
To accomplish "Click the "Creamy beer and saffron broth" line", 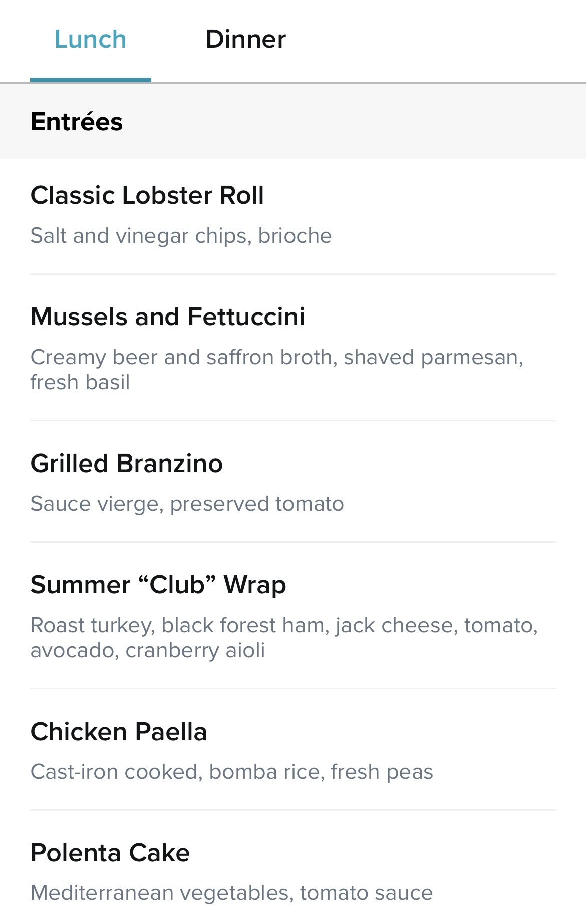I will point(277,357).
